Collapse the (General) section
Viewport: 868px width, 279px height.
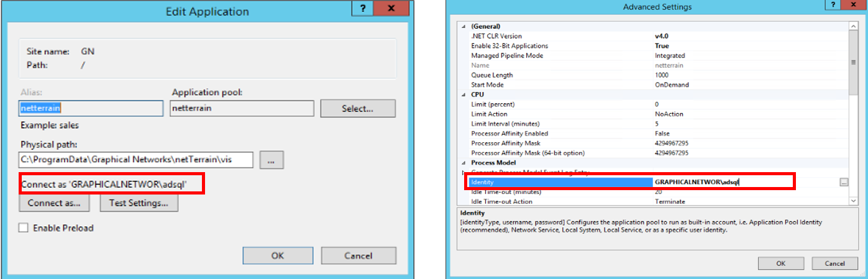463,27
